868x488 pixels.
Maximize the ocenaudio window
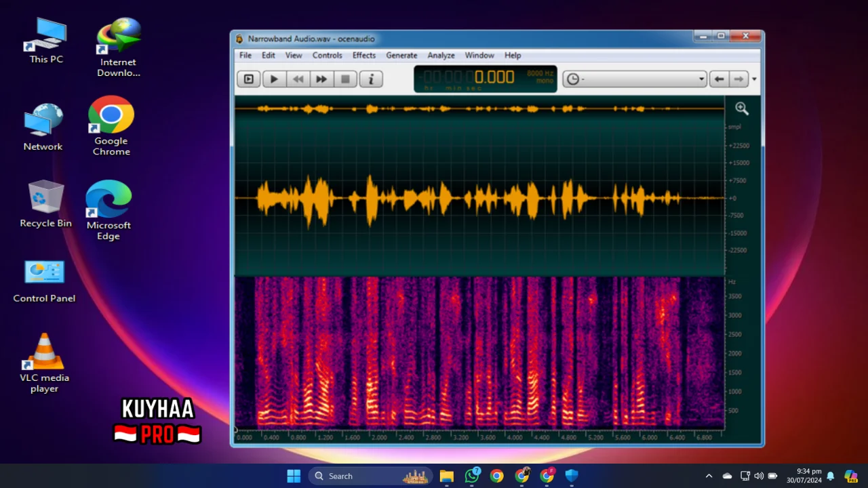721,36
